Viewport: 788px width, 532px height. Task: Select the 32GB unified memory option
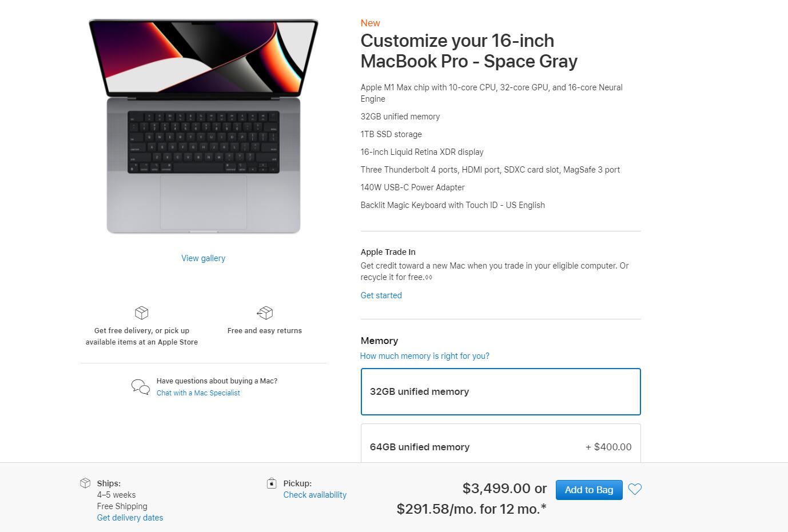[x=500, y=391]
